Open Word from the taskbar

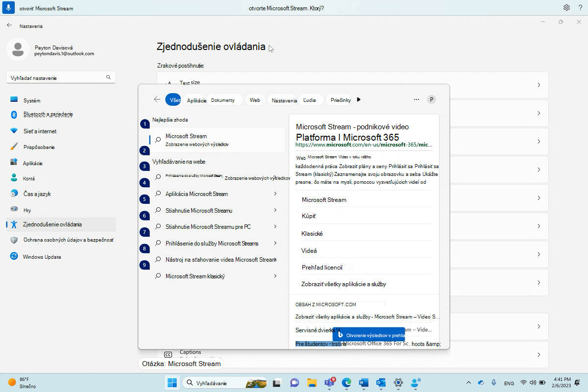[x=364, y=383]
